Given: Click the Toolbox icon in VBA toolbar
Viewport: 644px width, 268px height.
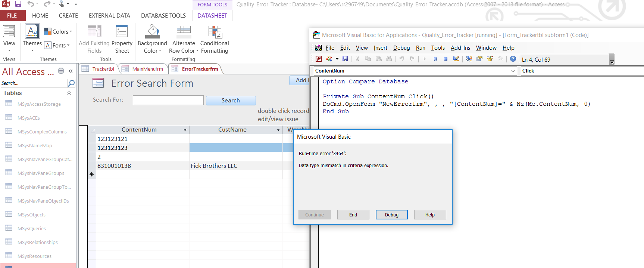Looking at the screenshot, I should pyautogui.click(x=501, y=59).
